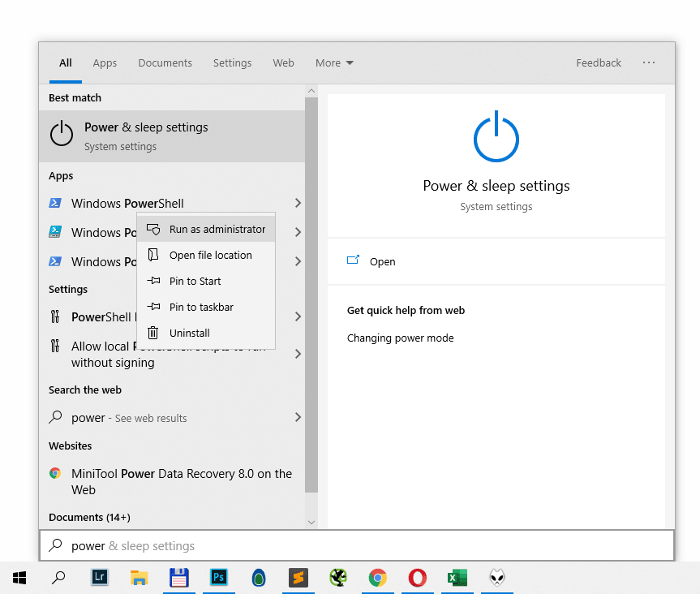Screen dimensions: 700x594
Task: Click the Uninstall trash icon
Action: [x=153, y=333]
